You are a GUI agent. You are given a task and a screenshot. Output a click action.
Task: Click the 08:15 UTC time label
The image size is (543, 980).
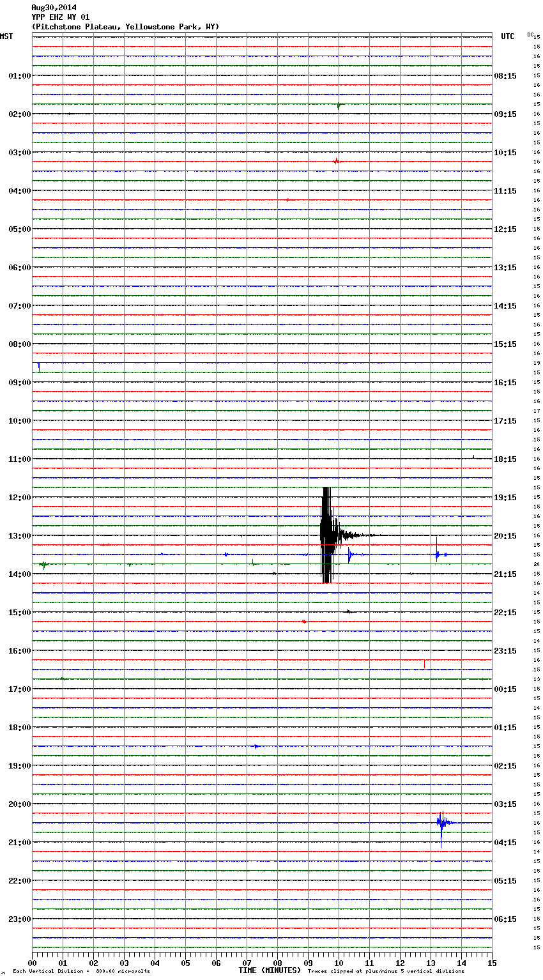coord(505,76)
